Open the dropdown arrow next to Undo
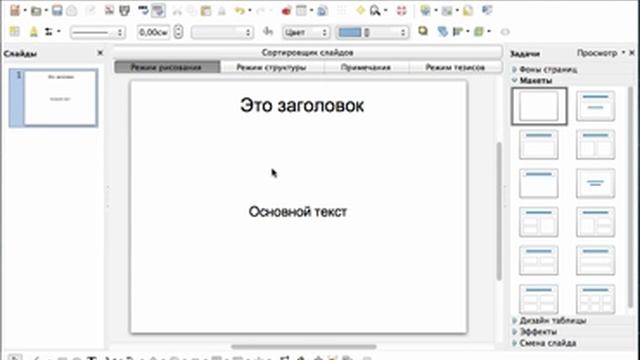Image resolution: width=640 pixels, height=360 pixels. [x=249, y=11]
